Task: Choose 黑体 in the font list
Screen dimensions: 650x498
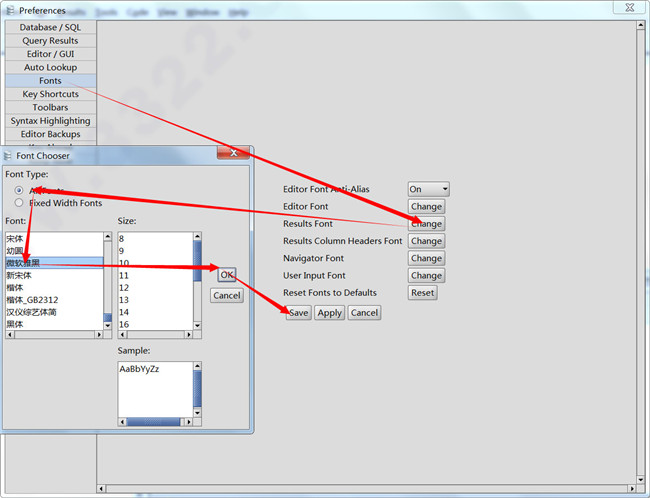Action: [54, 324]
